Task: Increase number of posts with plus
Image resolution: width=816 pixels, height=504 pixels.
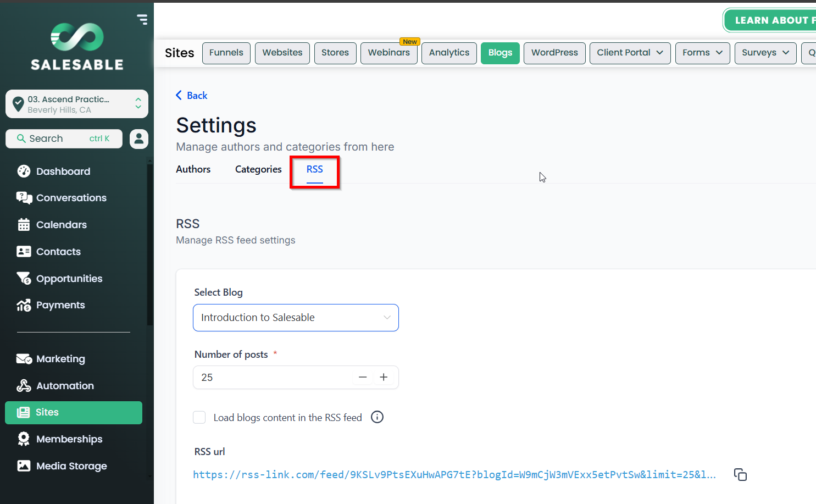Action: pos(384,377)
